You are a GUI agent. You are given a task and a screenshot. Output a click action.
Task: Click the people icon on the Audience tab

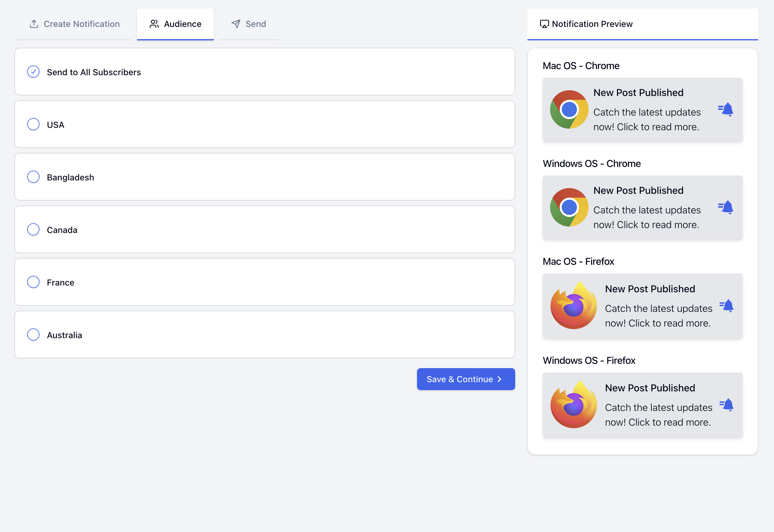pos(154,24)
